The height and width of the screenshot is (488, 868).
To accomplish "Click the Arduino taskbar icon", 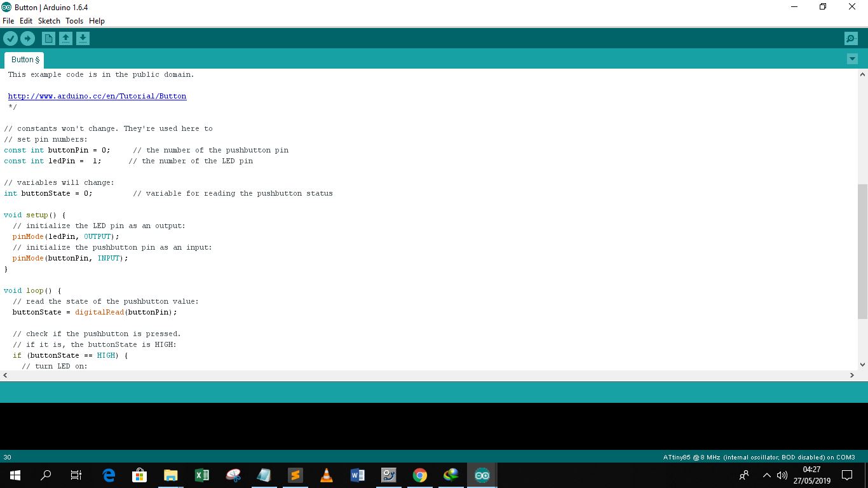I will tap(482, 475).
